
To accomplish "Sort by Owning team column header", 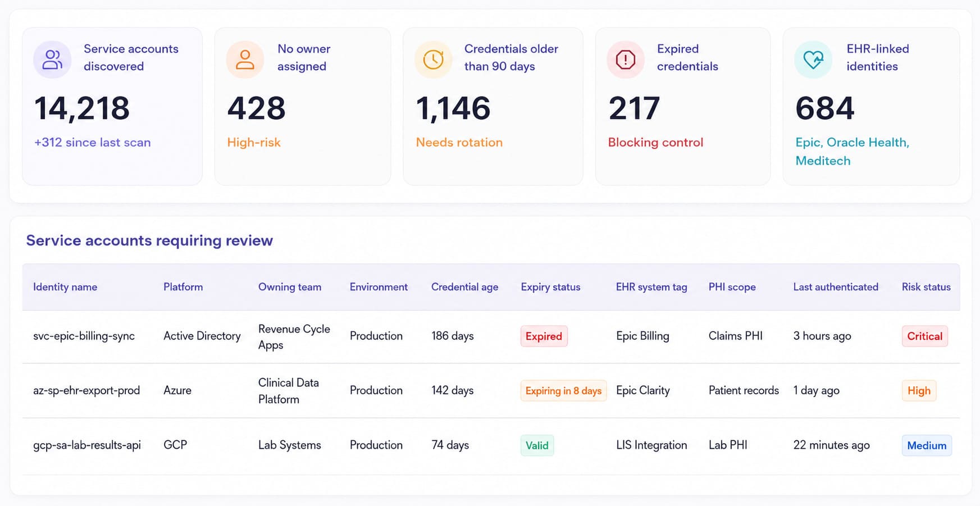I will point(290,287).
